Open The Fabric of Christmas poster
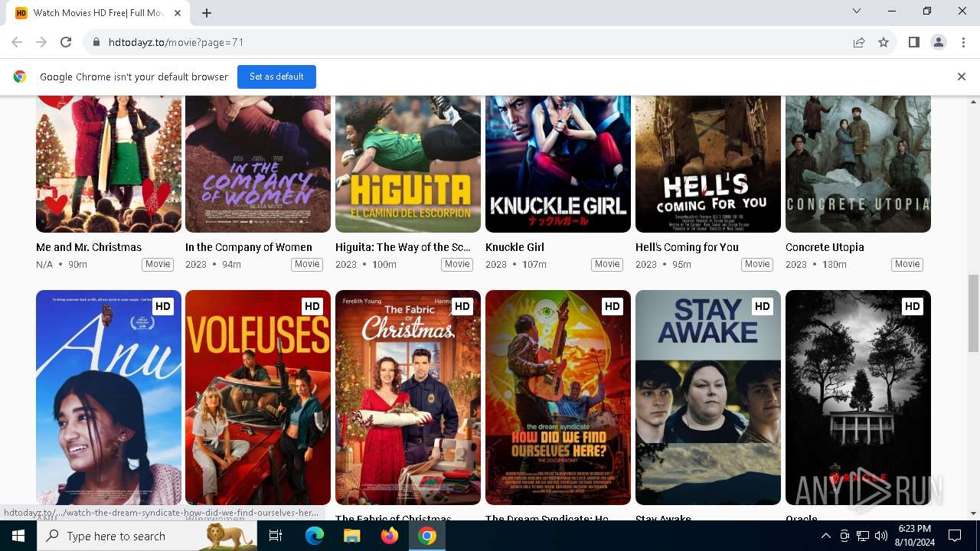This screenshot has width=980, height=551. [x=408, y=397]
